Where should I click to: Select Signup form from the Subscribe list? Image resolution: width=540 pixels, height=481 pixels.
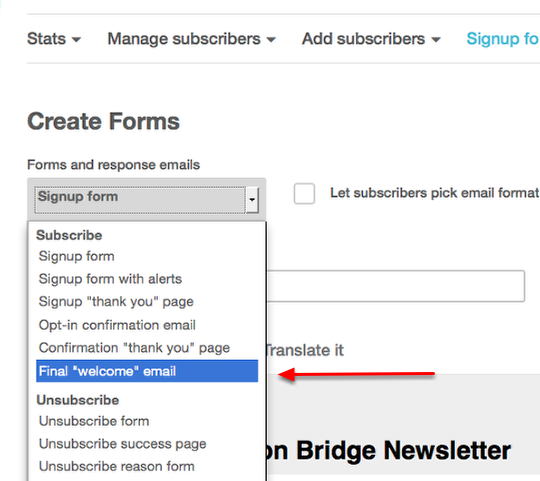[x=76, y=256]
